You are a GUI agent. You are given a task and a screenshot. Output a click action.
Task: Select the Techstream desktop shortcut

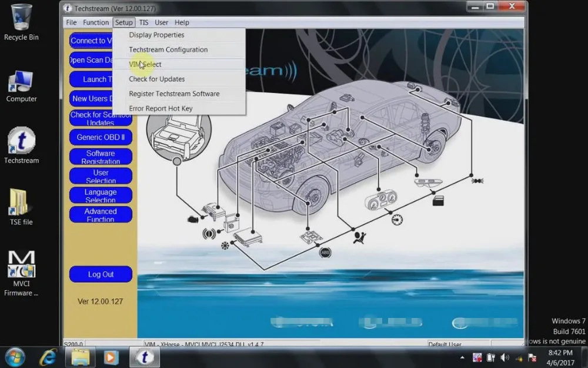point(21,145)
